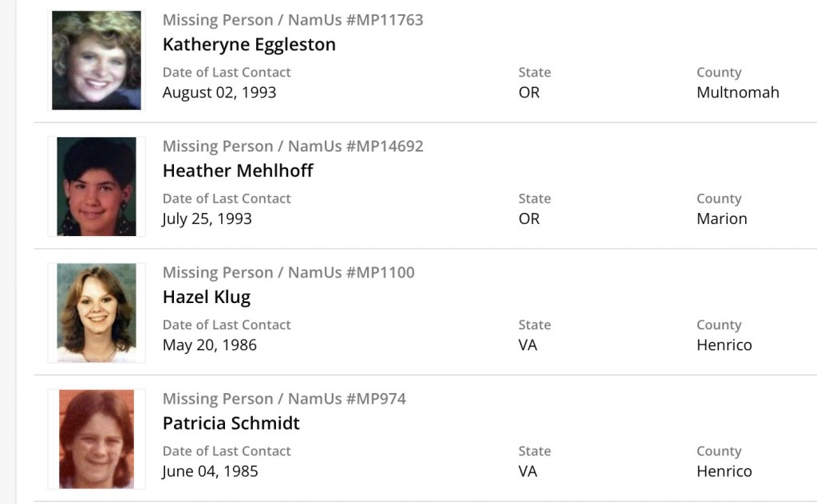The height and width of the screenshot is (504, 817).
Task: Click the June 04, 1985 contact date
Action: [x=211, y=471]
